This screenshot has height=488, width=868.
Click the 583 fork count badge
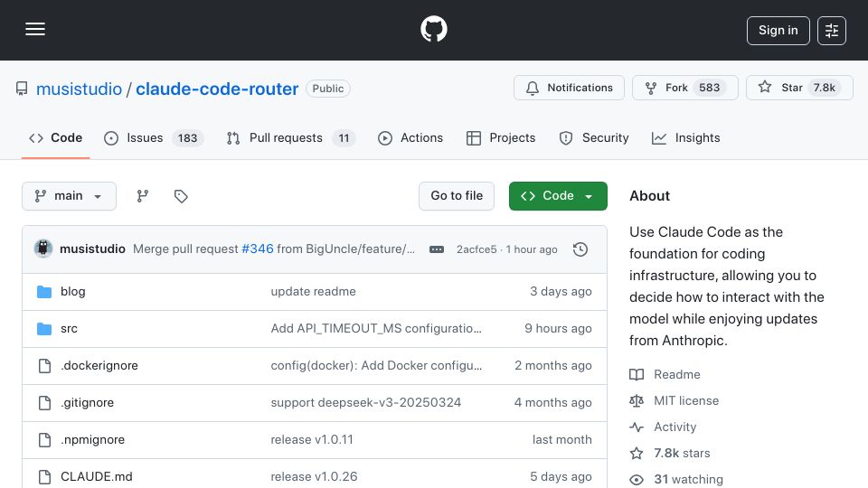(709, 88)
